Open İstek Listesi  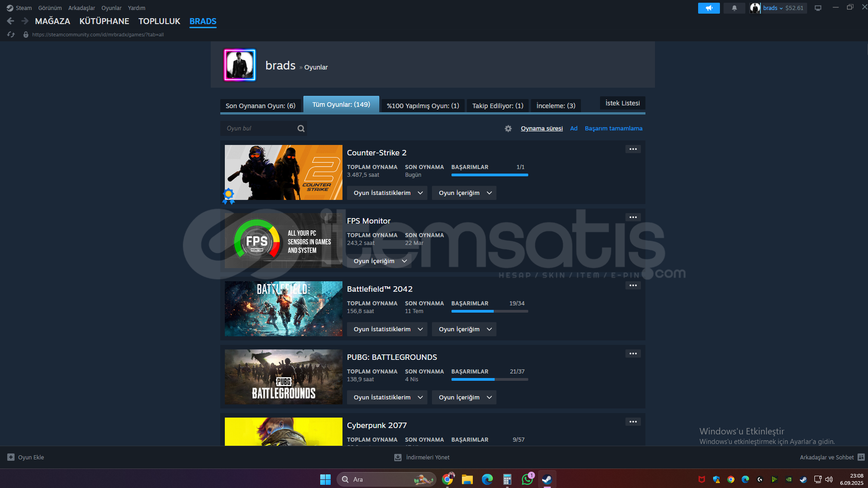click(x=623, y=103)
